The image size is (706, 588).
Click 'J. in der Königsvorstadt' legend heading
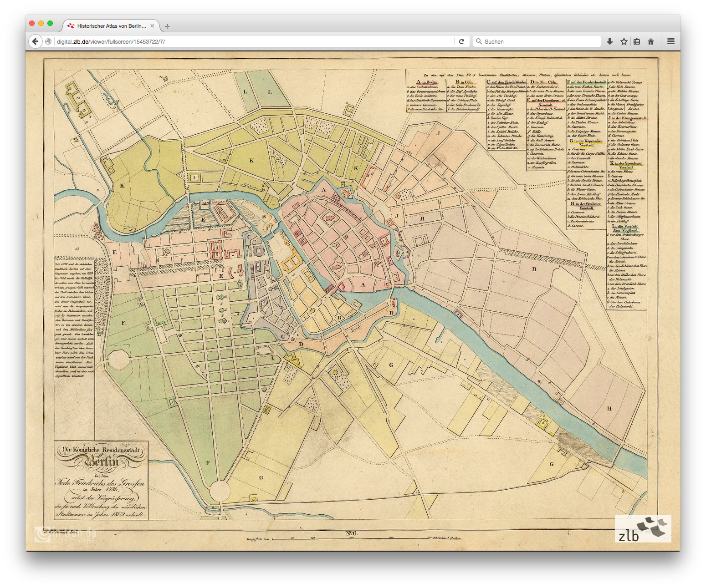point(627,118)
